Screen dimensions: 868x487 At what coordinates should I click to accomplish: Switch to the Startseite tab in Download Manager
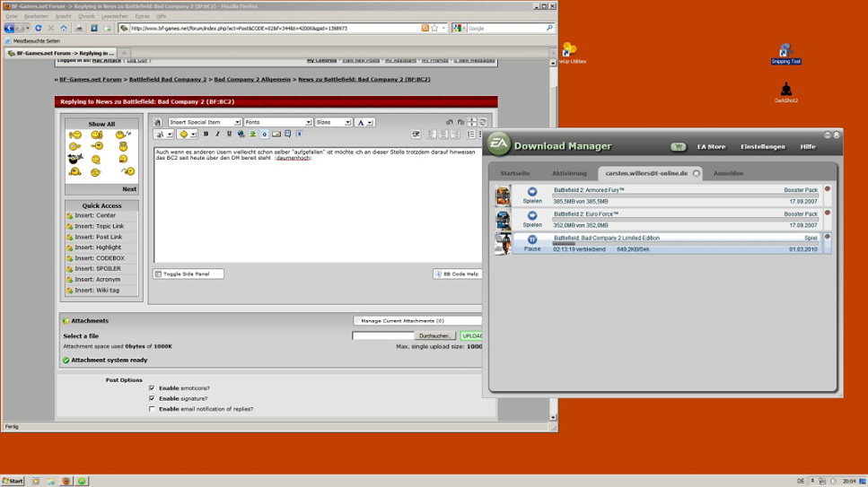pyautogui.click(x=515, y=173)
